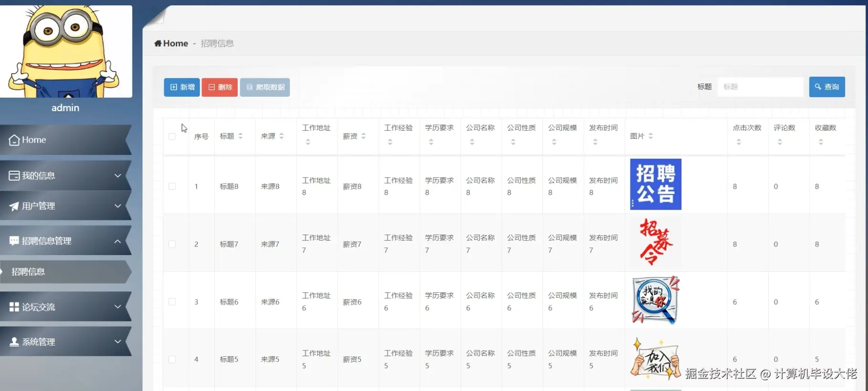
Task: Click the 查询 search button
Action: click(827, 87)
